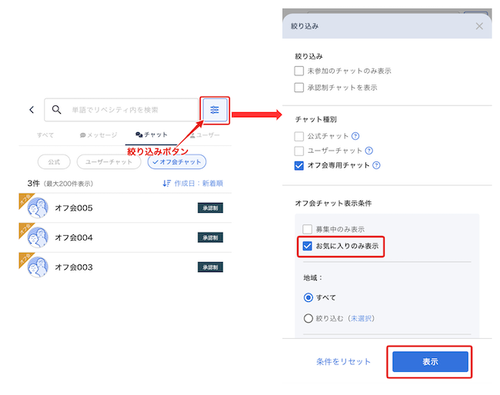
Task: Click help icon next to オフ会専用チャット
Action: (376, 165)
